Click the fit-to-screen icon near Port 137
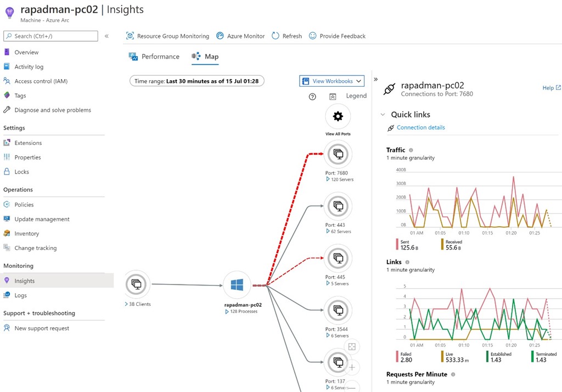 (352, 346)
